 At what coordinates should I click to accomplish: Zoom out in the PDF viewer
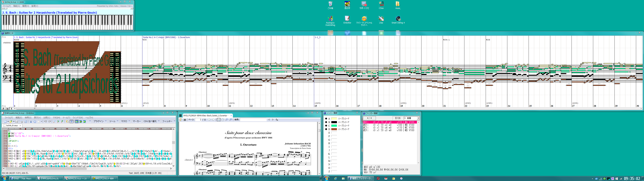pos(227,120)
